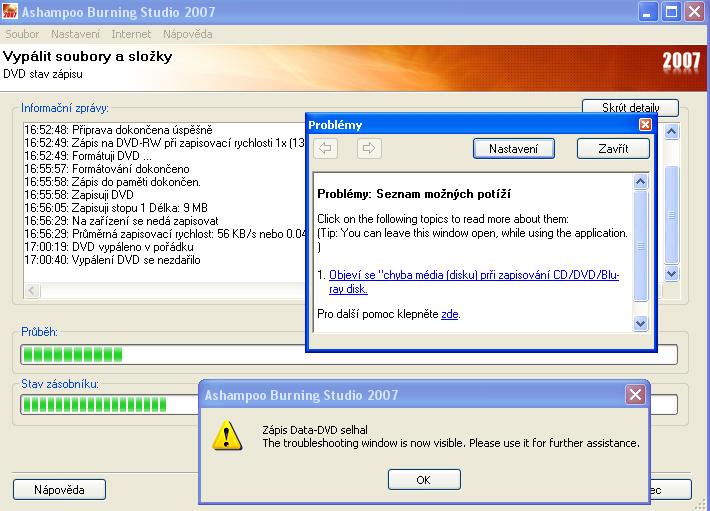Click the log list vertical scrollbar thumb
The image size is (710, 511).
point(672,215)
